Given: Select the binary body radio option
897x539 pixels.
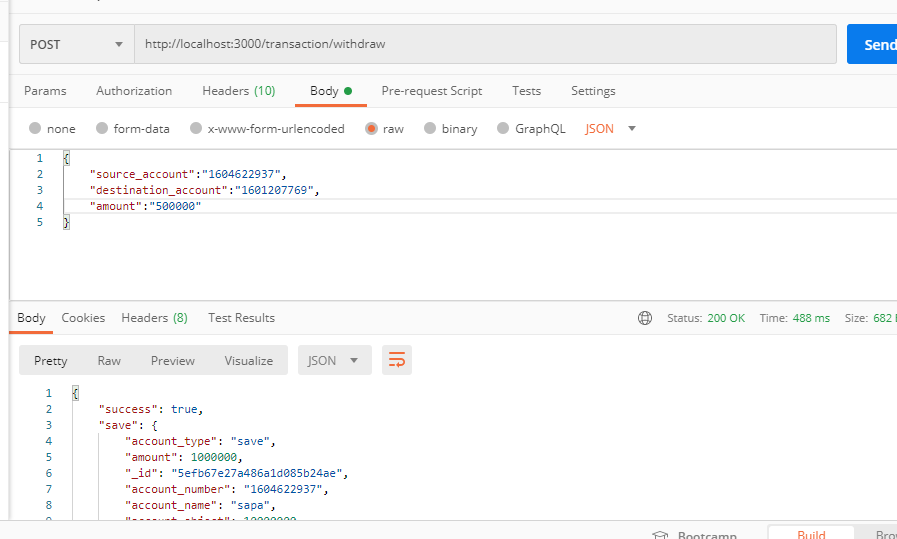Looking at the screenshot, I should click(431, 129).
